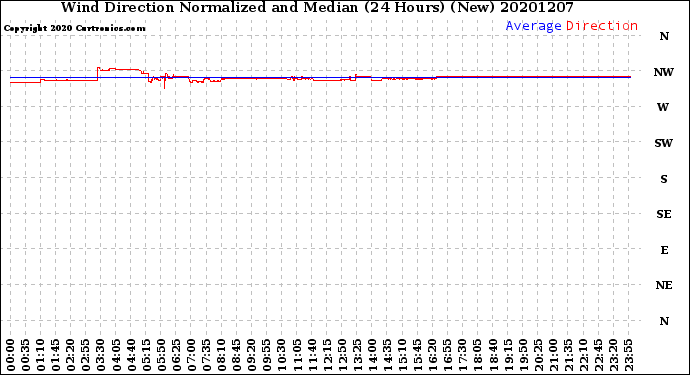Click the '11:05' time axis label

[x=297, y=356]
